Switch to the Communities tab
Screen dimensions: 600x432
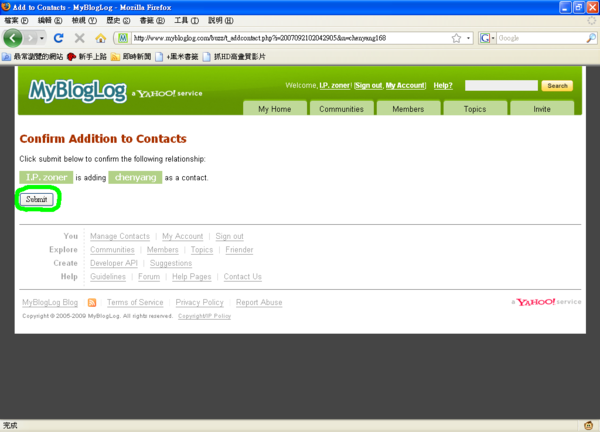[x=341, y=109]
